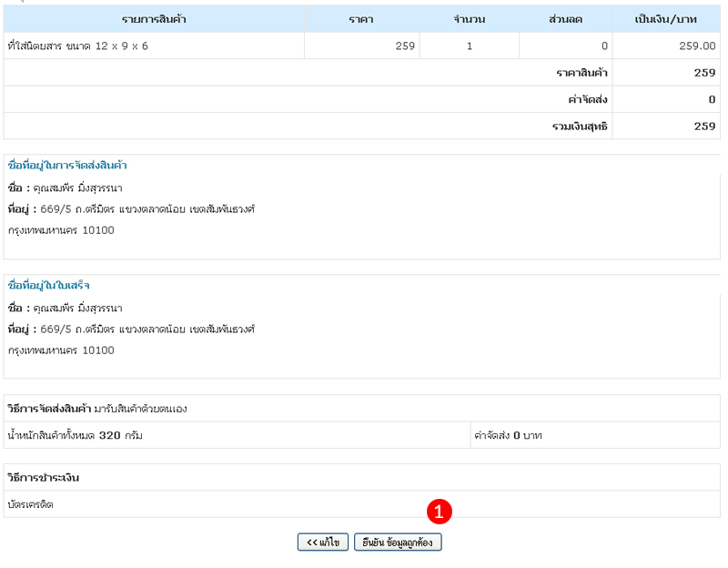Click the ส่วนลด column header
728x568 pixels.
[566, 19]
